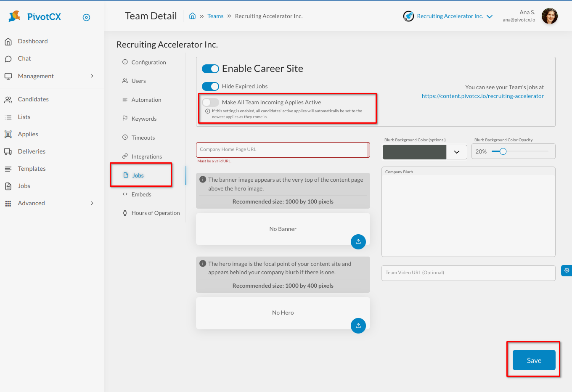Viewport: 572px width, 392px height.
Task: Click the Deliveries truck icon
Action: (x=8, y=151)
